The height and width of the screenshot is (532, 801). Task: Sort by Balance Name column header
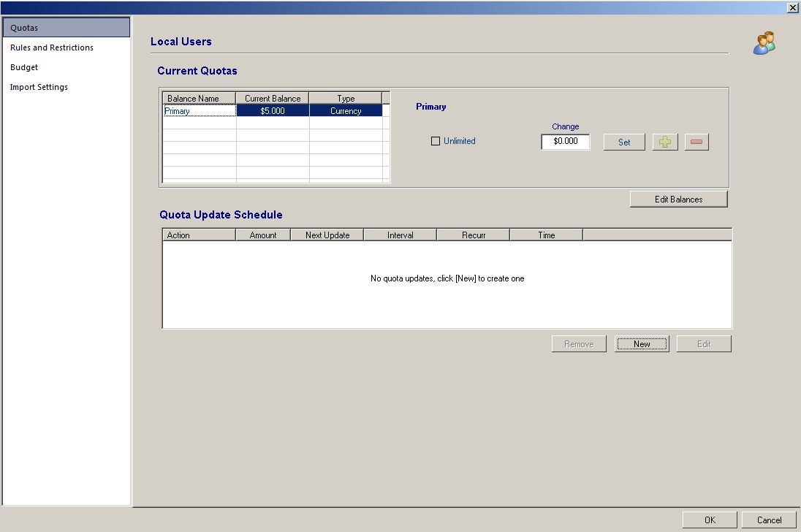tap(200, 98)
